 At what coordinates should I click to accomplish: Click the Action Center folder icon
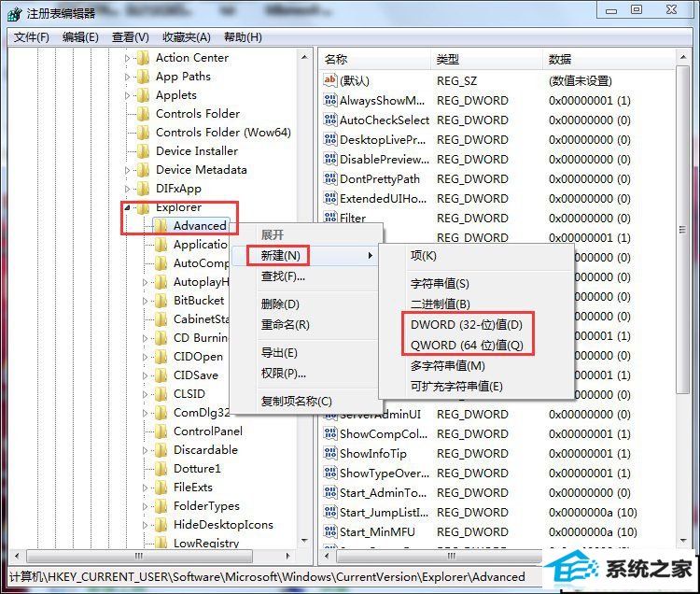click(x=143, y=58)
